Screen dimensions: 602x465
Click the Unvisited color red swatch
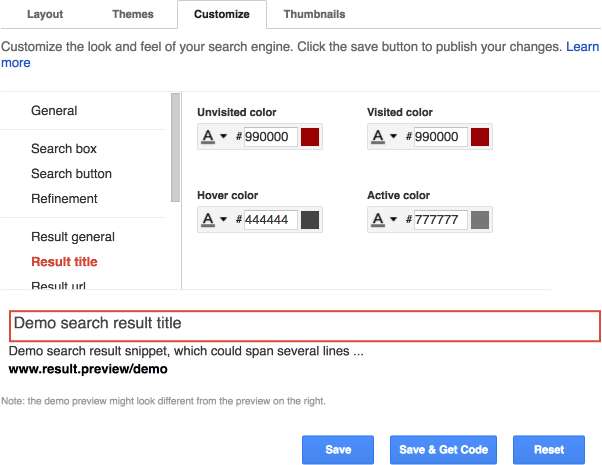(x=310, y=137)
